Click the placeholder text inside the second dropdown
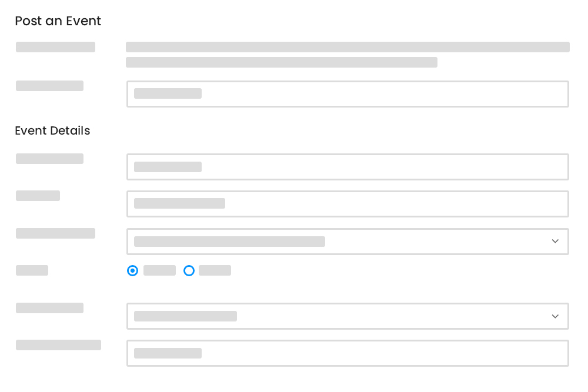Viewport: 588px width, 392px height. [185, 316]
